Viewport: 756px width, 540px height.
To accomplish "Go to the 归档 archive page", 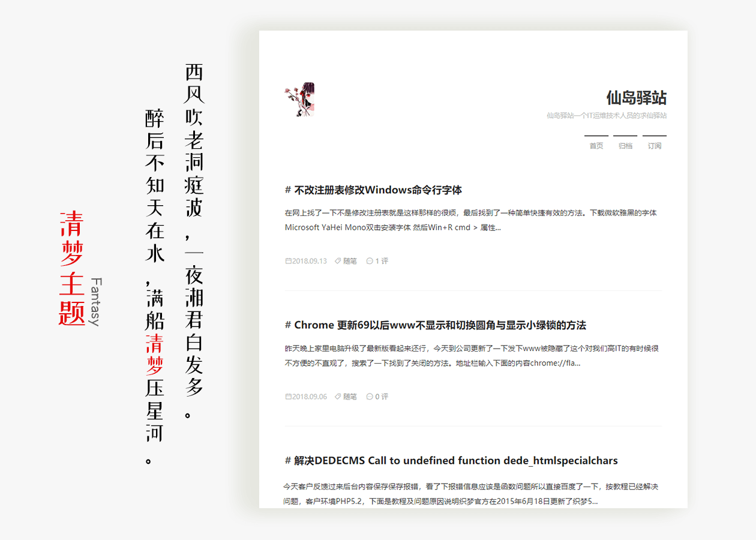I will (x=625, y=146).
